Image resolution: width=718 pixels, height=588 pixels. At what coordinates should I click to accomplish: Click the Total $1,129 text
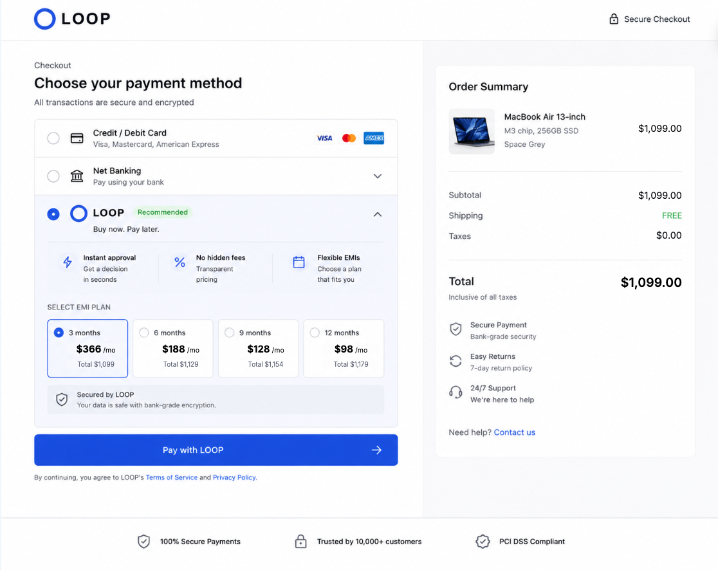click(x=180, y=364)
